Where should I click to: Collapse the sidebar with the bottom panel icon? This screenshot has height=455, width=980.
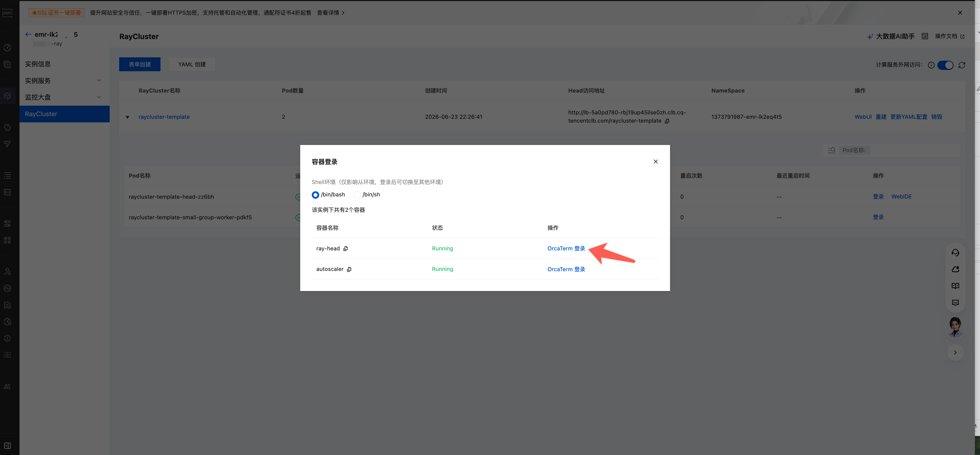click(x=7, y=446)
